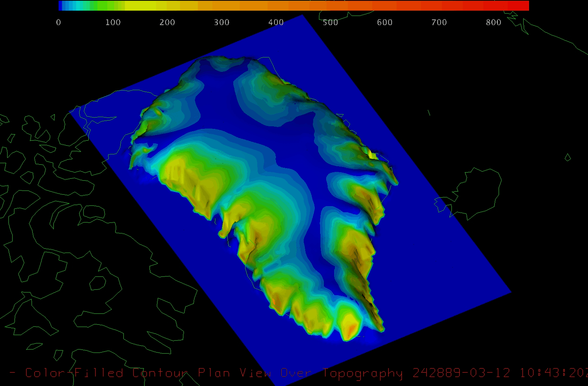Click the color bar above the 600 label
The height and width of the screenshot is (386, 588).
coord(384,6)
